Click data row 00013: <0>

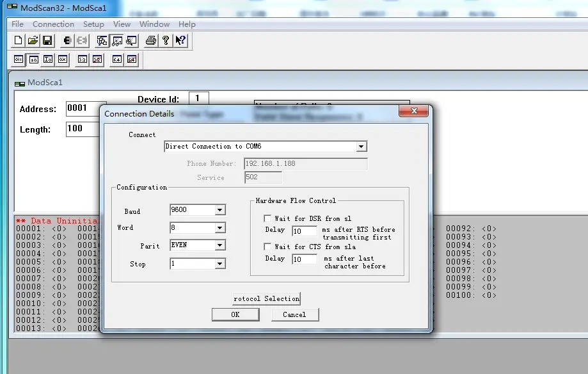(41, 328)
